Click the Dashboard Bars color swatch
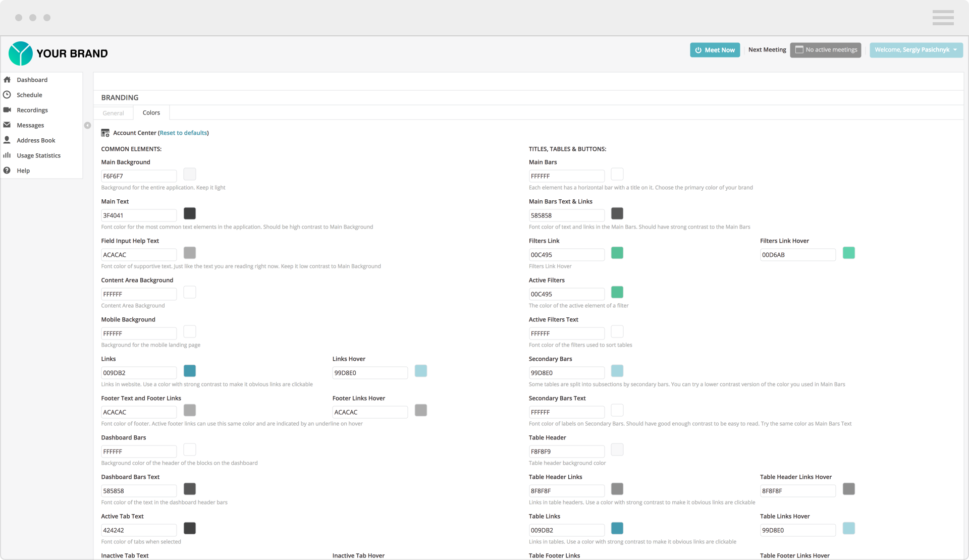The width and height of the screenshot is (969, 560). pyautogui.click(x=190, y=450)
